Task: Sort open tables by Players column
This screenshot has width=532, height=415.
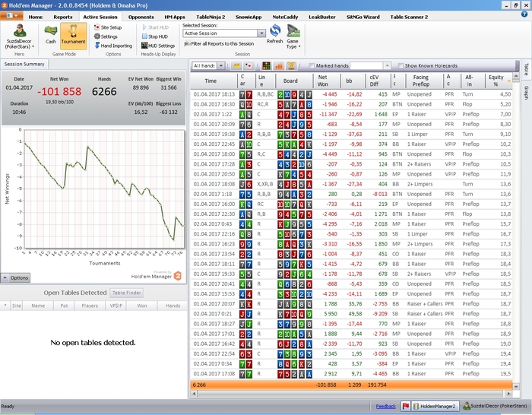Action: [90, 306]
